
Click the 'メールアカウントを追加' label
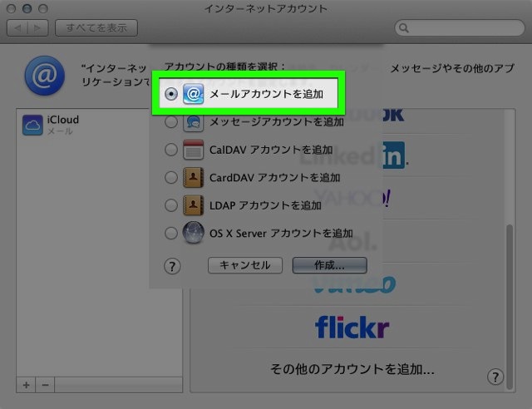pos(266,94)
